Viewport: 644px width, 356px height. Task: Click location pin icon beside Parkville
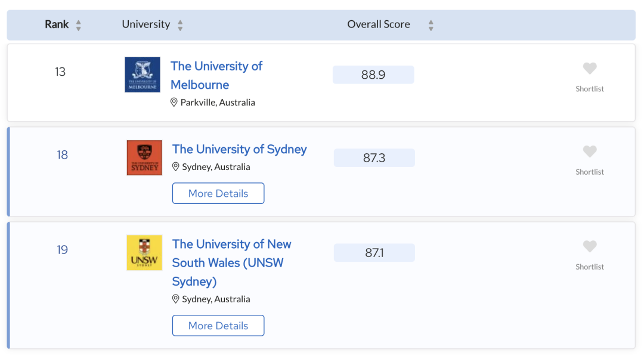click(174, 102)
